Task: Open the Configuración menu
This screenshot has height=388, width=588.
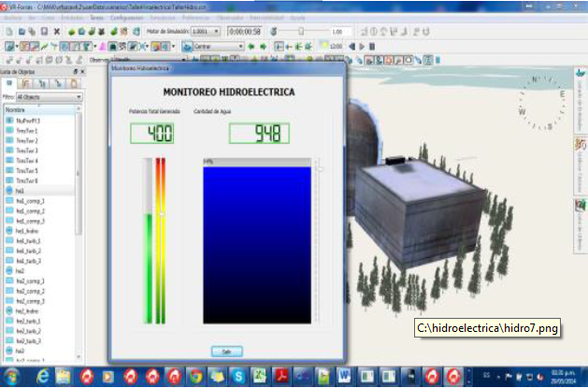Action: [124, 18]
